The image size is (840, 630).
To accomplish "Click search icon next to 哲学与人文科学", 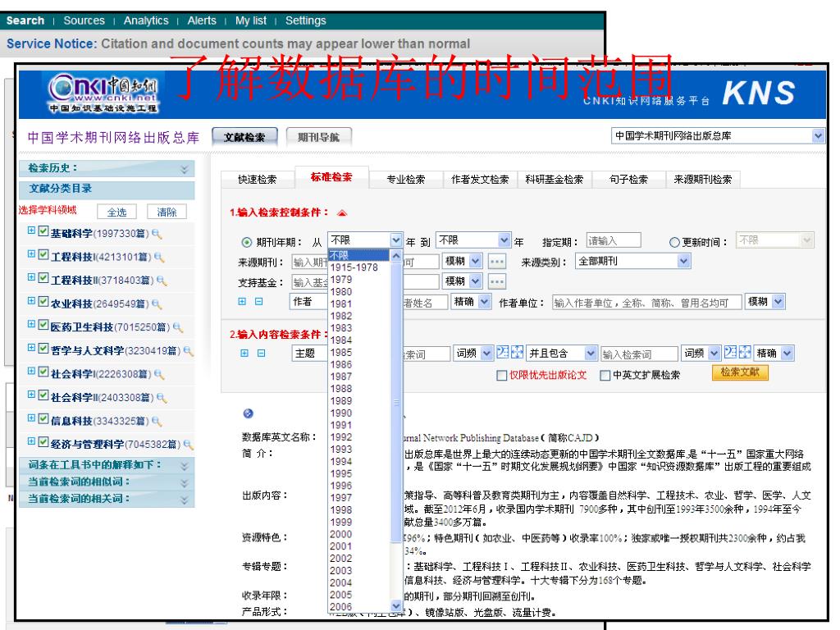I will [189, 351].
